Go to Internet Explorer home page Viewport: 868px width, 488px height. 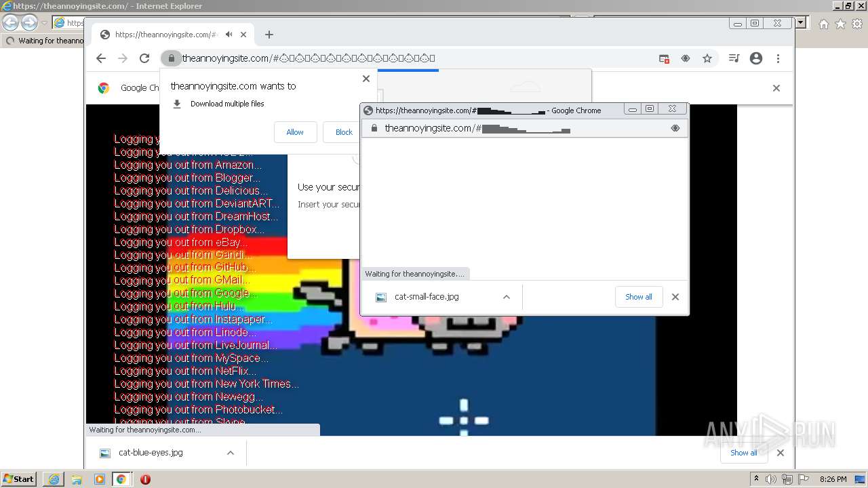pos(823,24)
